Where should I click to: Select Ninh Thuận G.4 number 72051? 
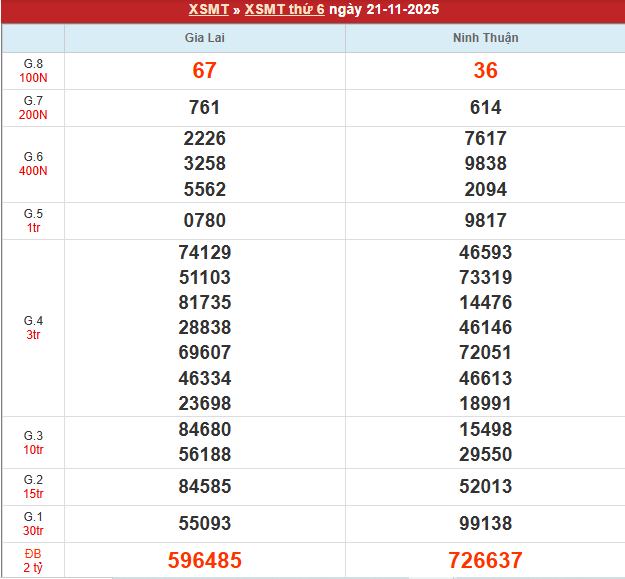coord(485,353)
